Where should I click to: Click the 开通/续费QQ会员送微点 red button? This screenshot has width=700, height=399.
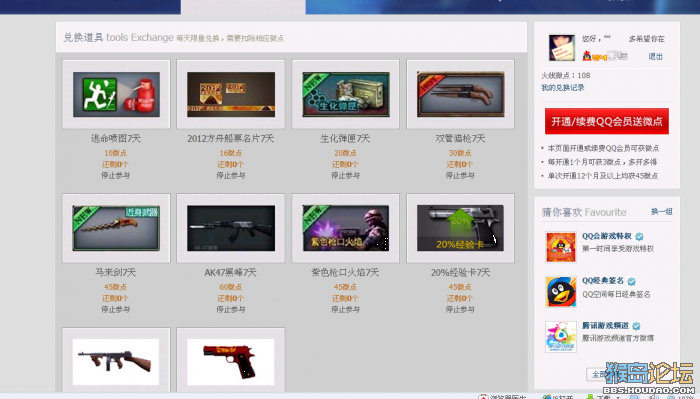point(607,121)
